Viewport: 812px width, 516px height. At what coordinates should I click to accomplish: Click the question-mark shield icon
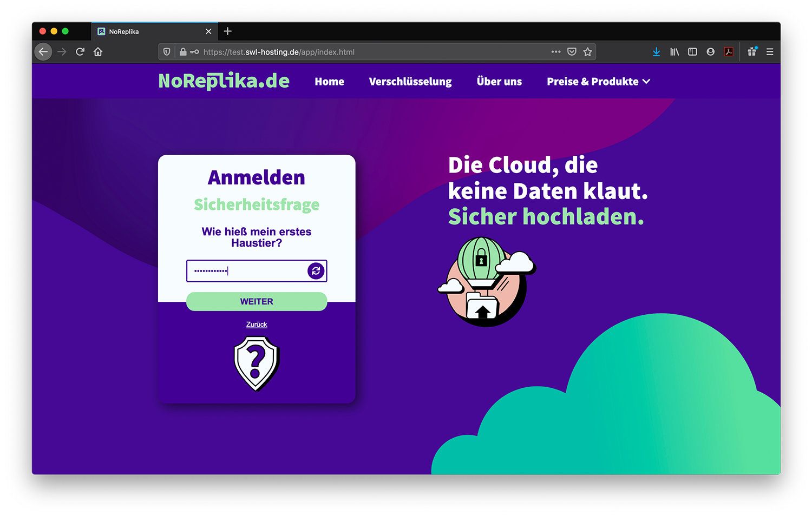pyautogui.click(x=257, y=363)
